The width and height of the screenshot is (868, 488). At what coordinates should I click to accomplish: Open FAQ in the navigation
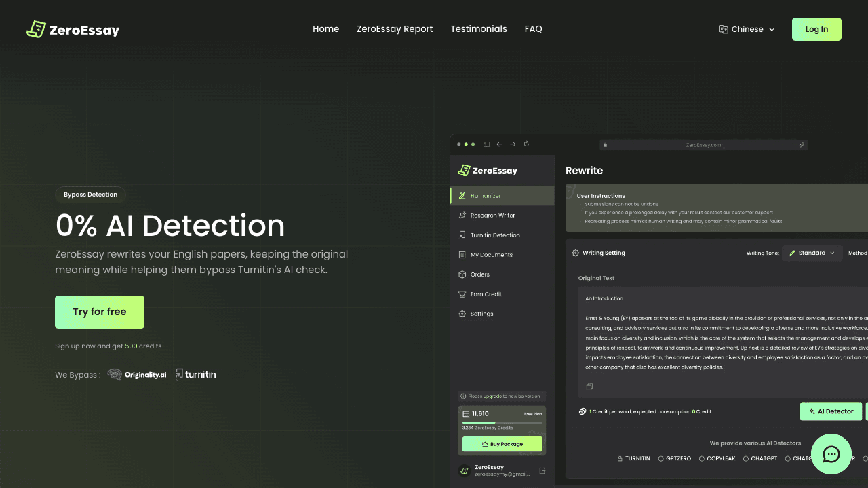point(534,29)
